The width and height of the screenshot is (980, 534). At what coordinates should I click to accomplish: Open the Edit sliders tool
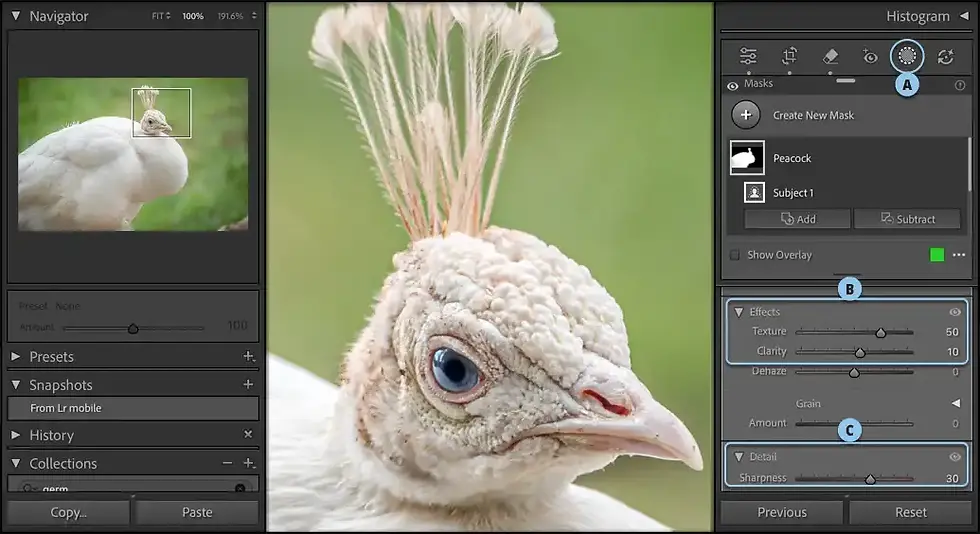pyautogui.click(x=748, y=56)
